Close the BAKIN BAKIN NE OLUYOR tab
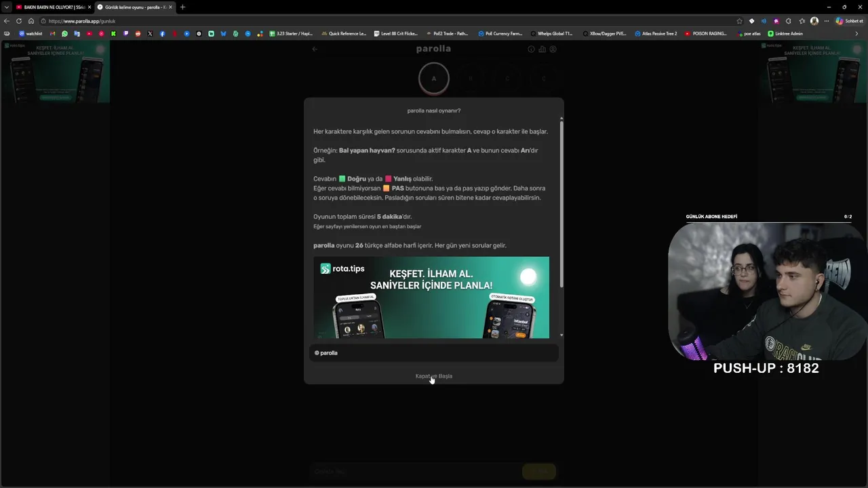868x488 pixels. click(x=89, y=7)
